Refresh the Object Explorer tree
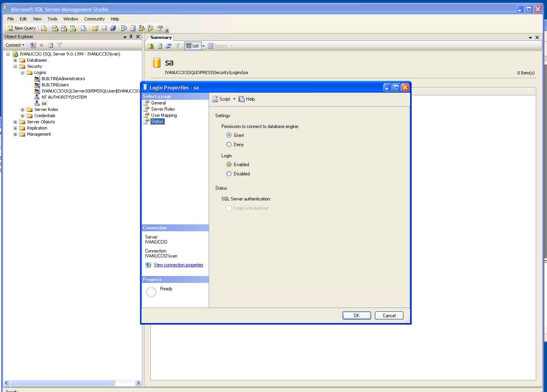This screenshot has width=547, height=392. (x=51, y=45)
